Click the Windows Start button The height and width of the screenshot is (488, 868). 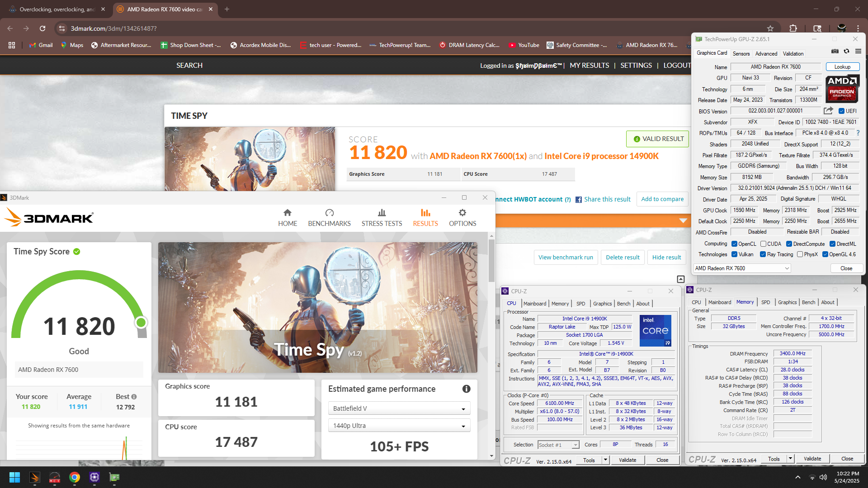pyautogui.click(x=14, y=477)
